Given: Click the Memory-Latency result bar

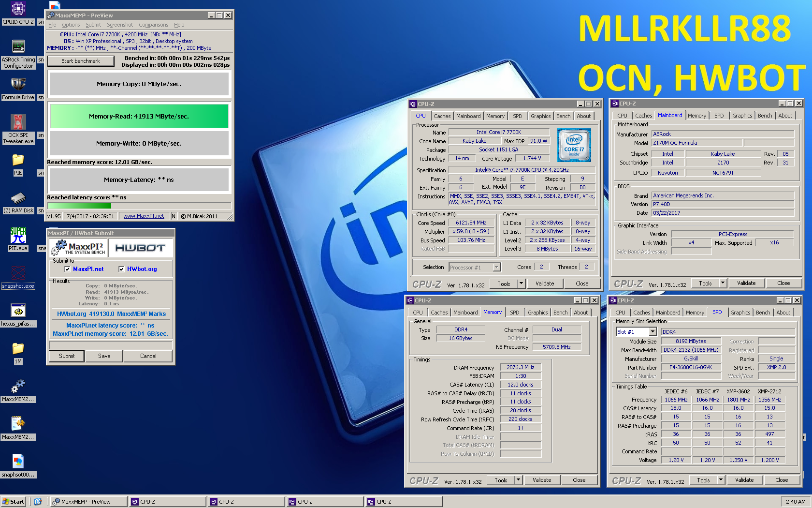Looking at the screenshot, I should click(x=139, y=179).
